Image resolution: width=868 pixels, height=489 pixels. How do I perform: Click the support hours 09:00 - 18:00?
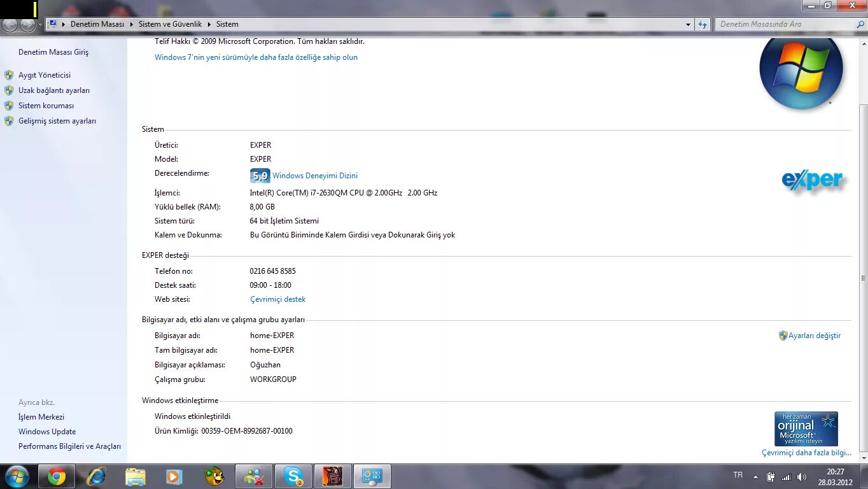pos(270,285)
